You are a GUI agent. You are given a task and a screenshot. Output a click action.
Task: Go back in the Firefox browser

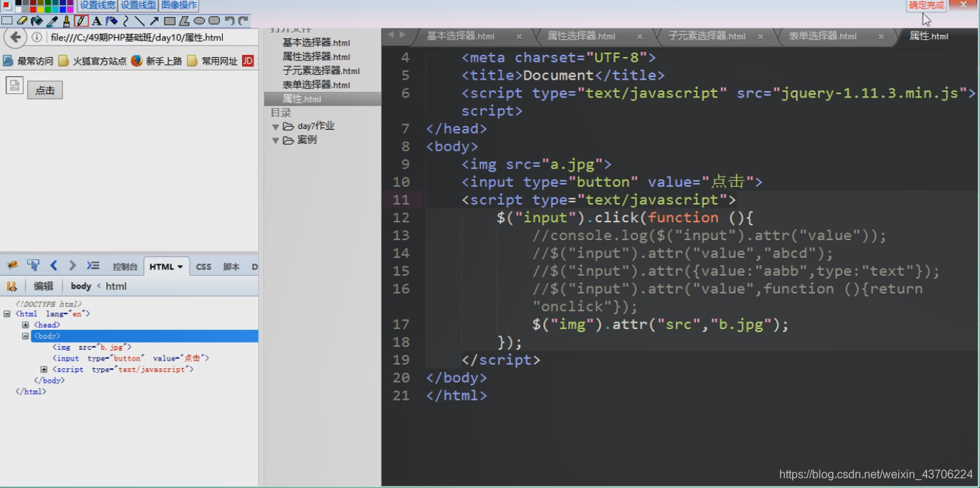tap(15, 37)
